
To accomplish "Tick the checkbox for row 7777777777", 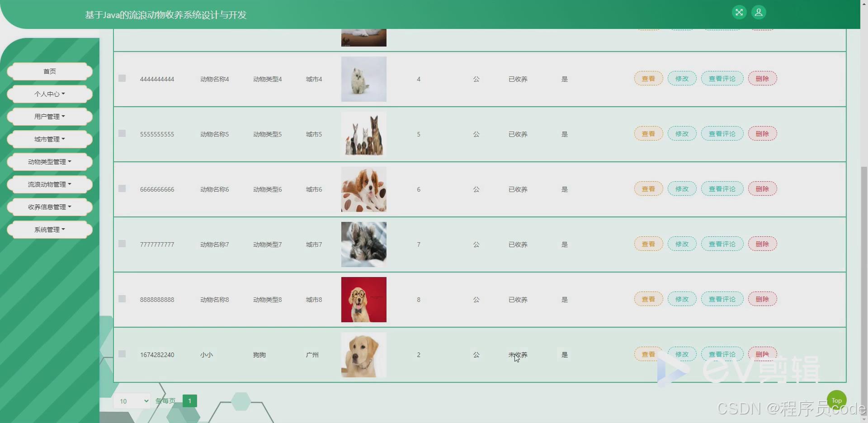I will [x=122, y=244].
